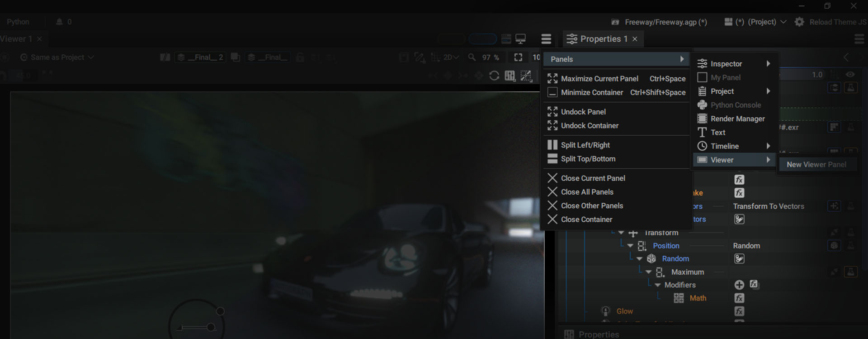Open the Viewer panel submenu
This screenshot has width=868, height=339.
tap(734, 160)
